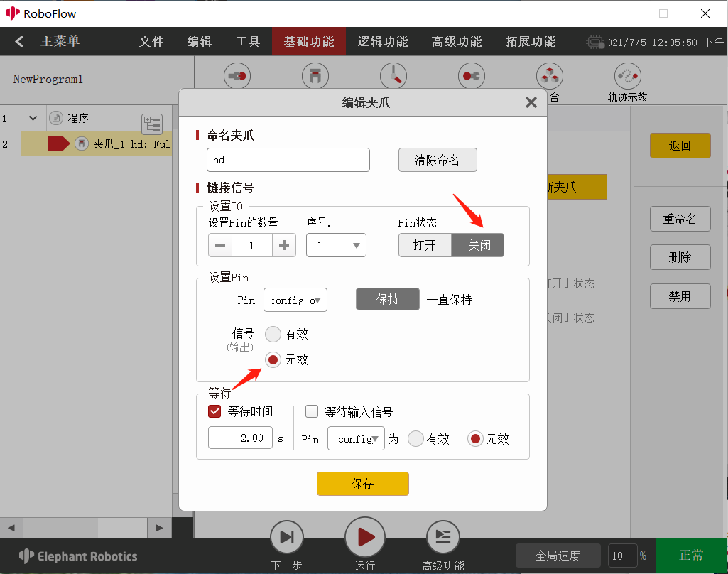Click the 保持 hold button

tap(388, 300)
